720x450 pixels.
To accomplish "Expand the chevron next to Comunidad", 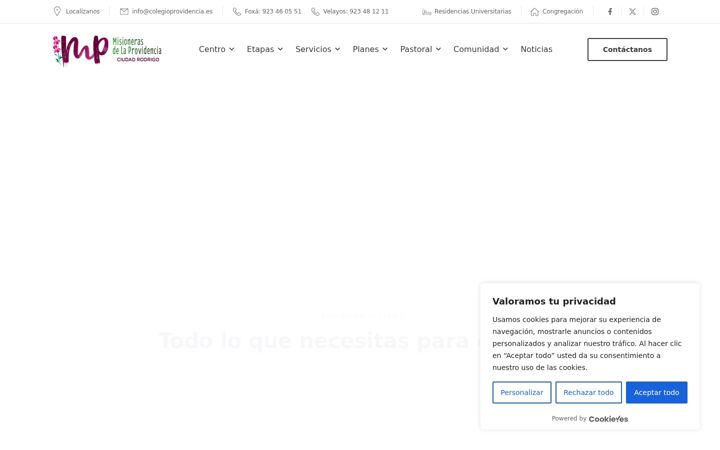I will click(505, 49).
